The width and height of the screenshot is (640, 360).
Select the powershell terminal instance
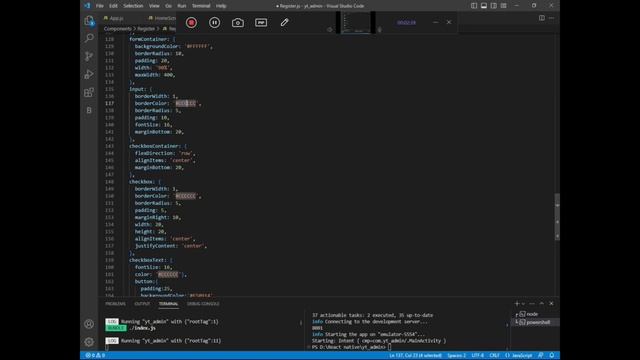click(x=535, y=322)
